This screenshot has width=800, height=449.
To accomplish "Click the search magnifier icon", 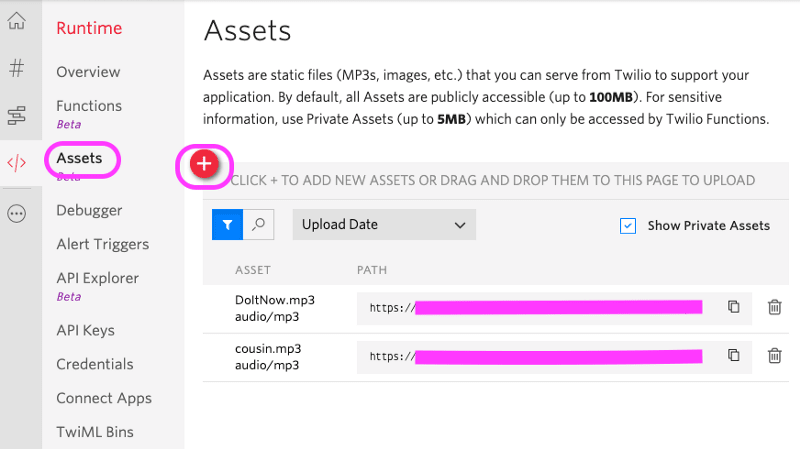I will point(259,224).
